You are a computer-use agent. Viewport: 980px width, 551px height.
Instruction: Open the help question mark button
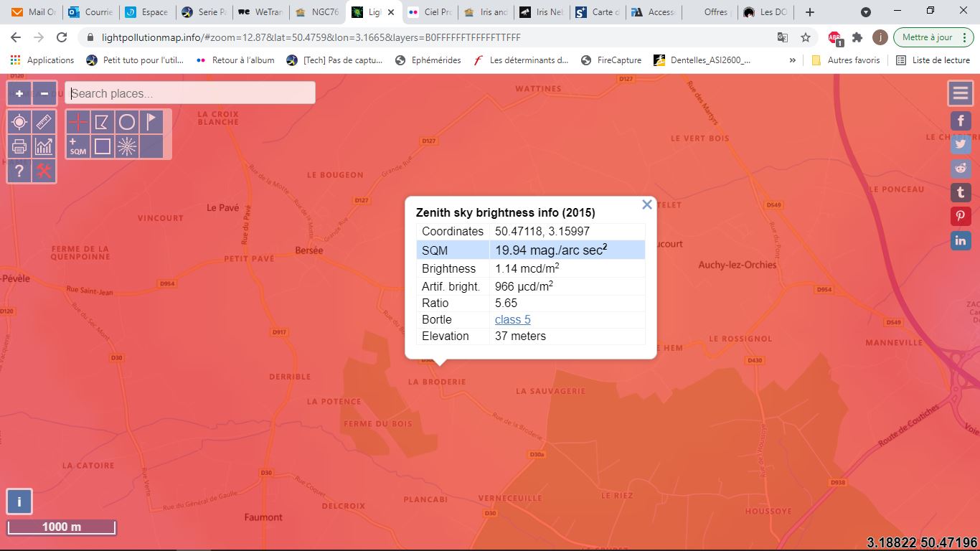tap(19, 171)
